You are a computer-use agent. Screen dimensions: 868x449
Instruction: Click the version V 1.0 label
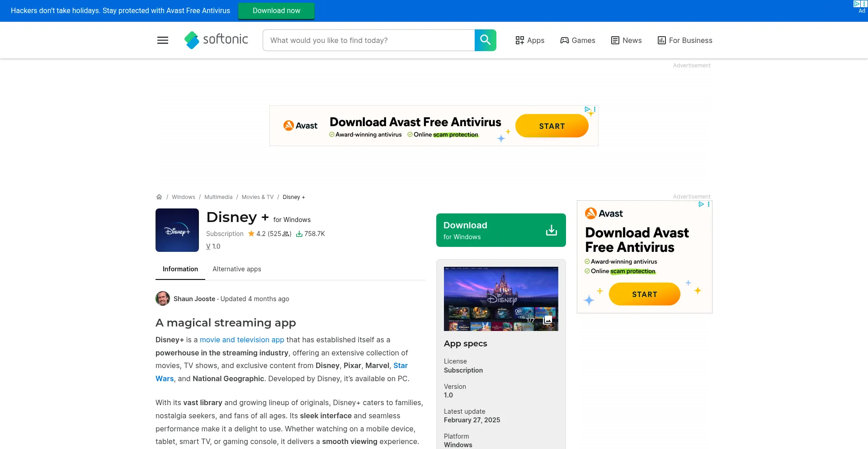coord(213,246)
